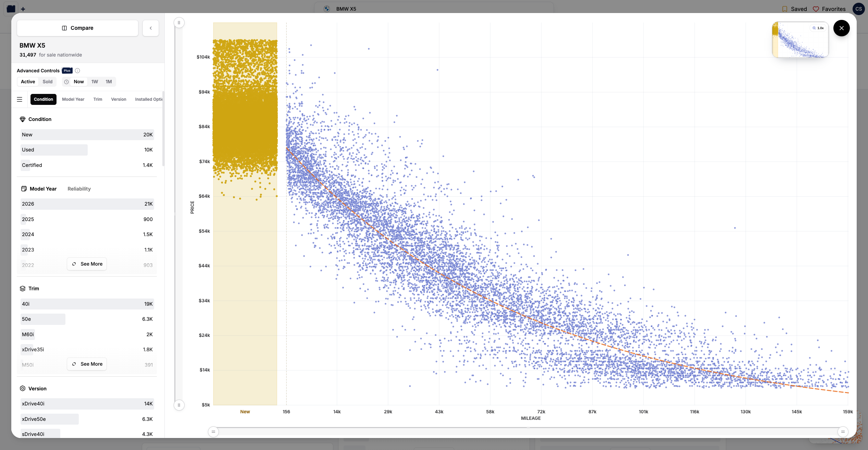Viewport: 868px width, 450px height.
Task: Expand more trims with See More
Action: pos(87,364)
